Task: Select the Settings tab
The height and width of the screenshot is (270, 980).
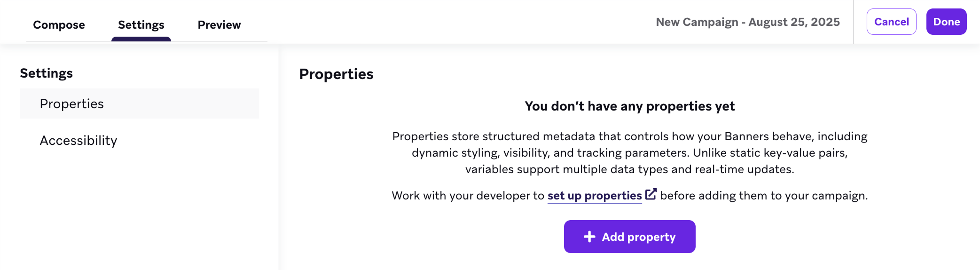Action: pos(141,24)
